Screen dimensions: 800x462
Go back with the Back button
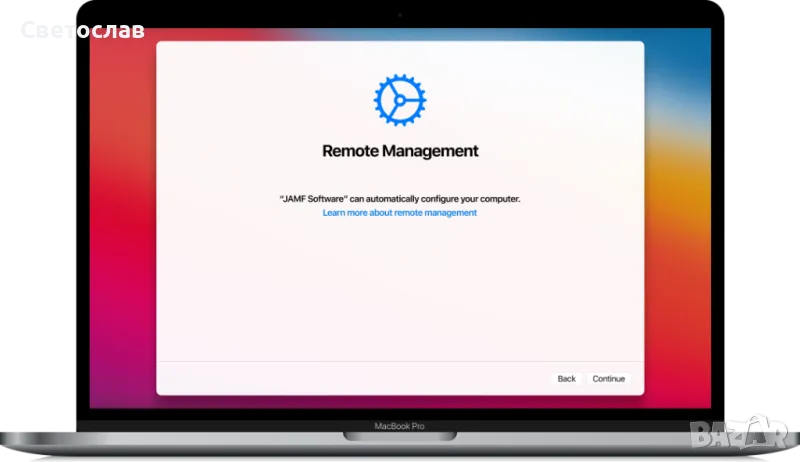coord(566,379)
